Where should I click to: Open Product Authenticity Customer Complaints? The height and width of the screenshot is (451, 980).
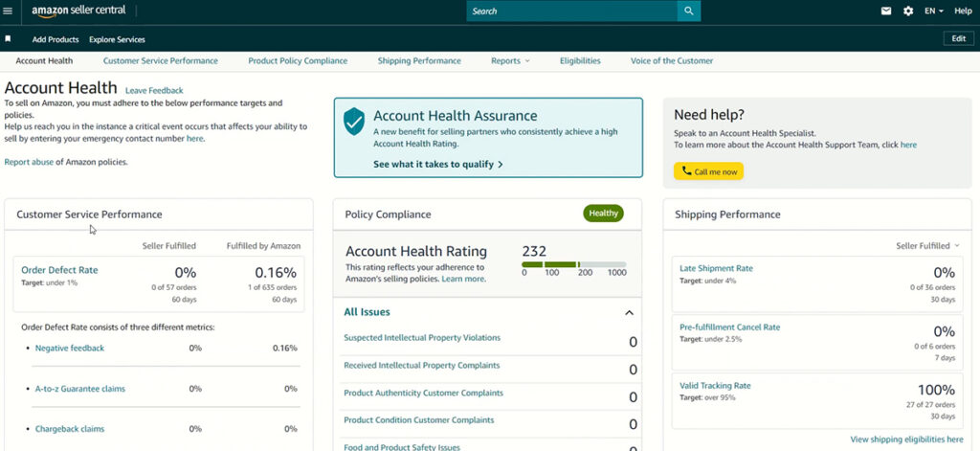coord(423,393)
